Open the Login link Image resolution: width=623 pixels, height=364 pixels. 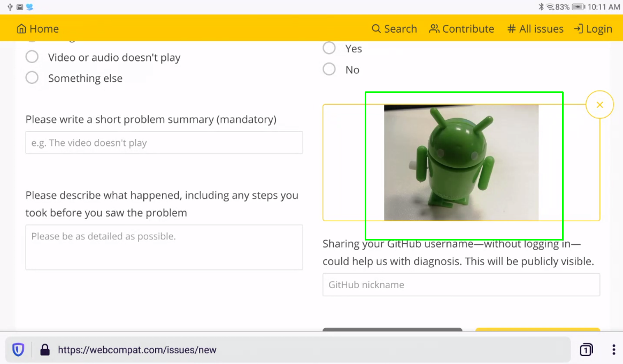pyautogui.click(x=593, y=28)
